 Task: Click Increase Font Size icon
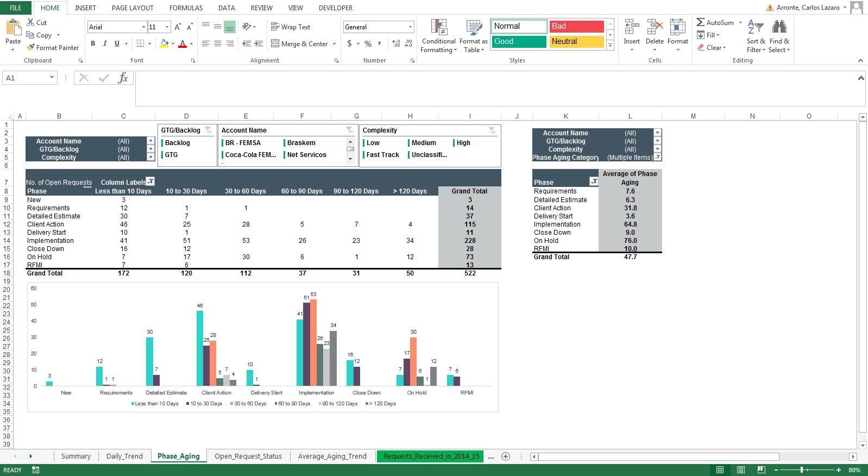point(179,27)
